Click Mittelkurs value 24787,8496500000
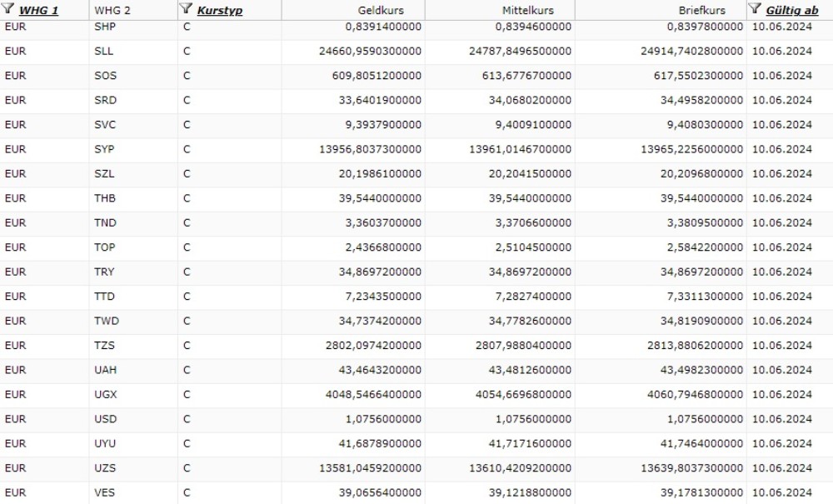This screenshot has width=833, height=504. 520,51
